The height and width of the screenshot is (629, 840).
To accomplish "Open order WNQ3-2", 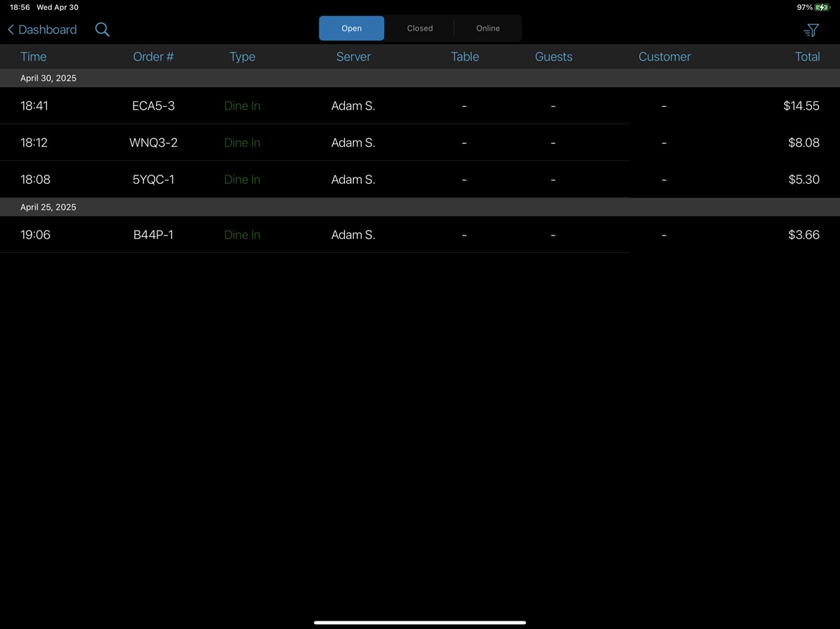I will (420, 143).
